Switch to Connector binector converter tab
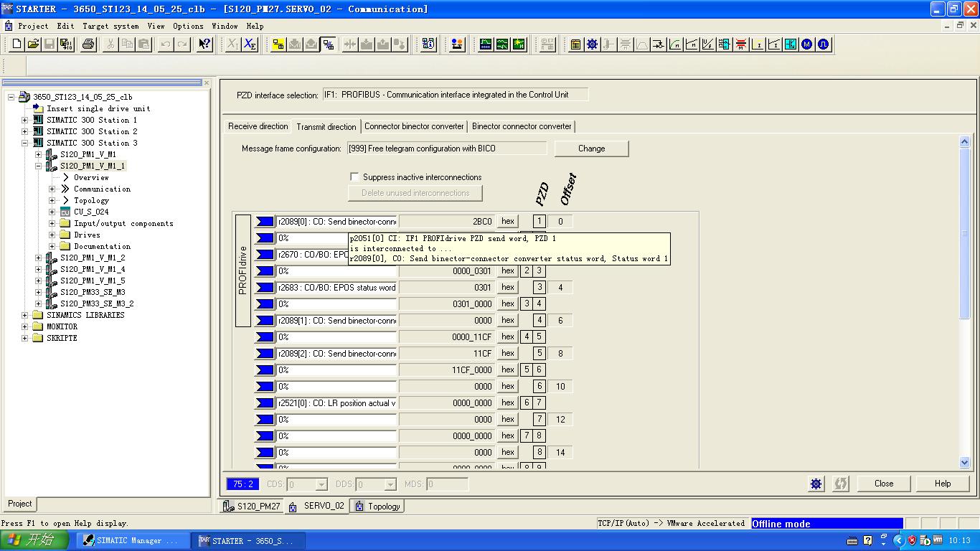 tap(414, 126)
